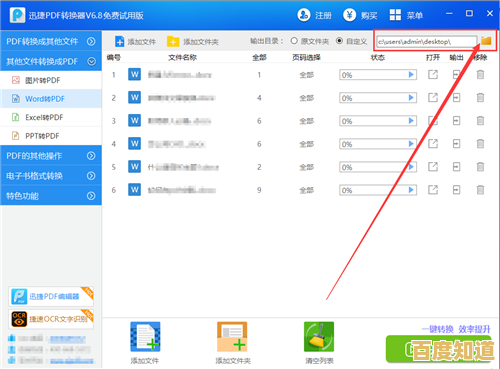Click the large 添加文件夹 bottom button

233,343
